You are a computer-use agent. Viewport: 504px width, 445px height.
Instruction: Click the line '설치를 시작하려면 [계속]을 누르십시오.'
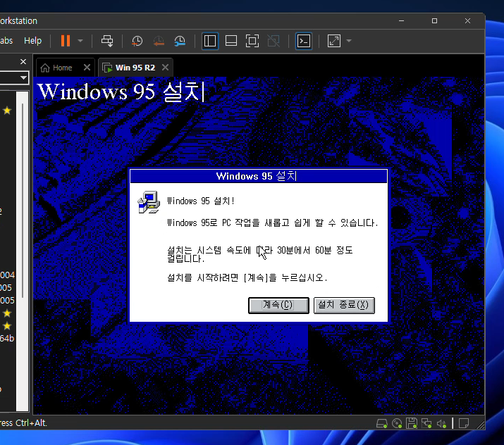pyautogui.click(x=247, y=277)
